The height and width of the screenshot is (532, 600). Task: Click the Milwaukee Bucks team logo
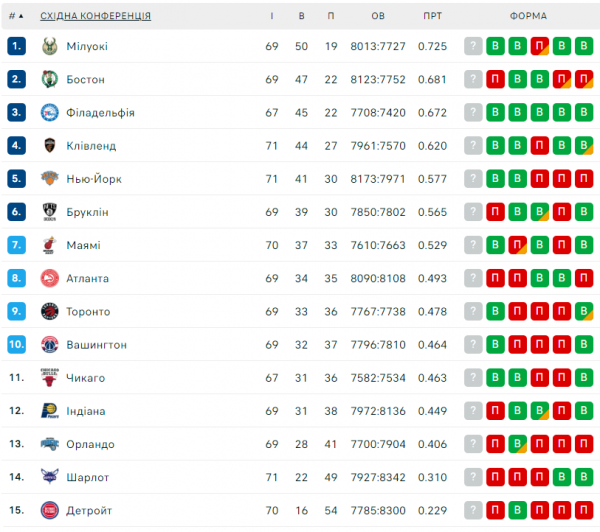50,46
